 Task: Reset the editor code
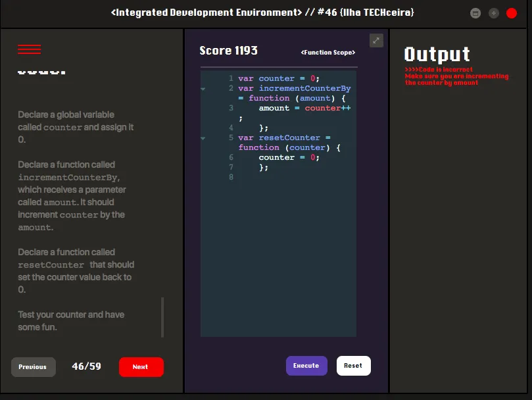pos(353,366)
